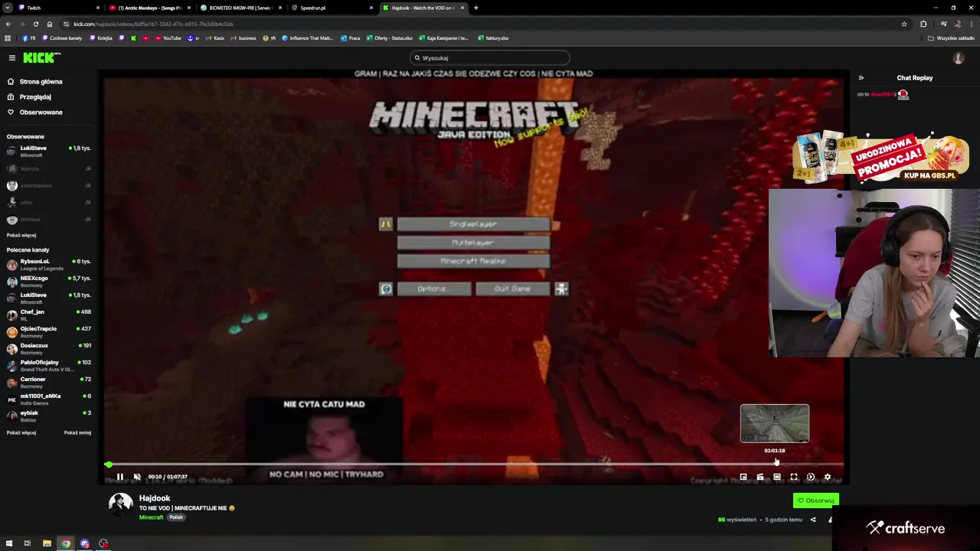980x551 pixels.
Task: Open the Chef_jan channel
Action: point(49,315)
